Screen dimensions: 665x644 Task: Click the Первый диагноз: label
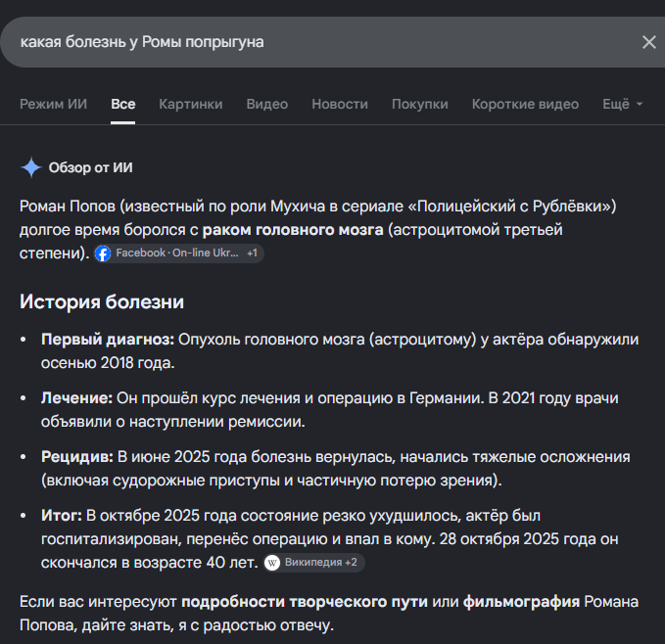click(x=108, y=340)
